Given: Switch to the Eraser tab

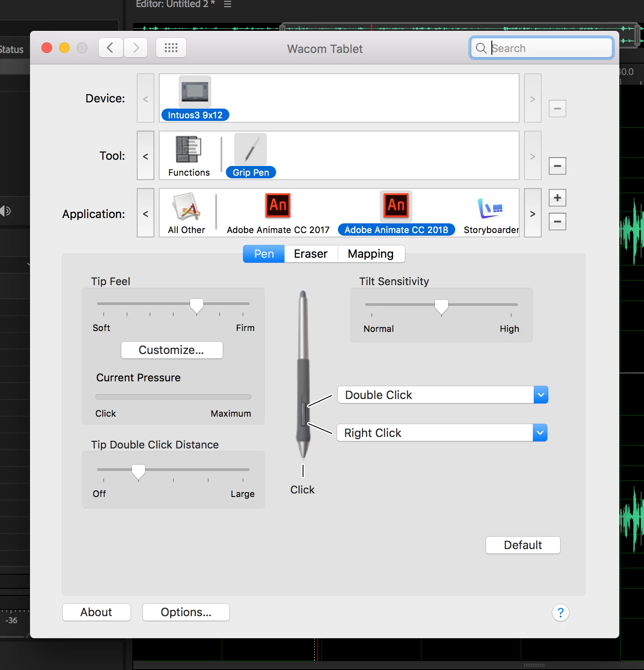Looking at the screenshot, I should [311, 254].
